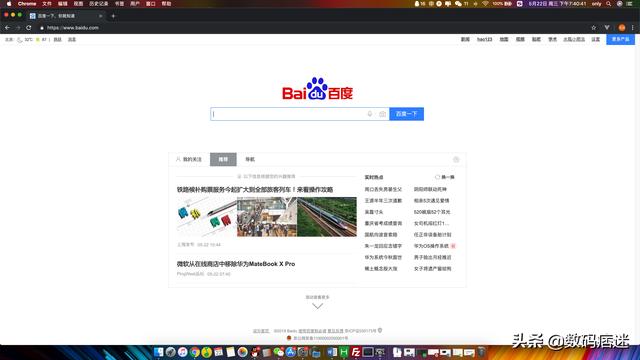Click the 更多产品 blue button

pos(620,40)
